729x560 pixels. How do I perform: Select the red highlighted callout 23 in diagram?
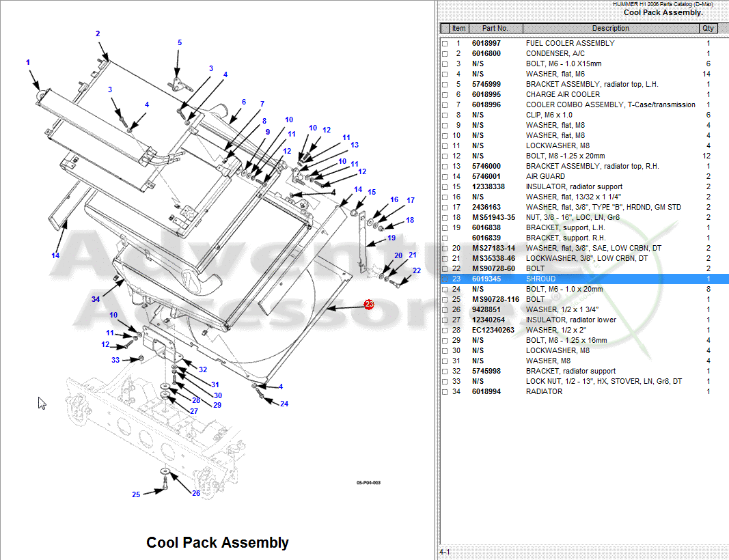pos(369,305)
